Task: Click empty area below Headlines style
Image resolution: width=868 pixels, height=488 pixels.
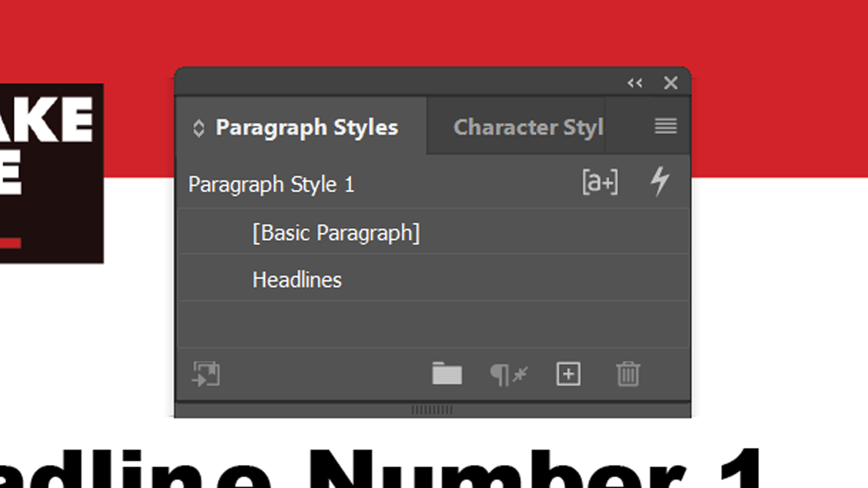Action: [433, 324]
